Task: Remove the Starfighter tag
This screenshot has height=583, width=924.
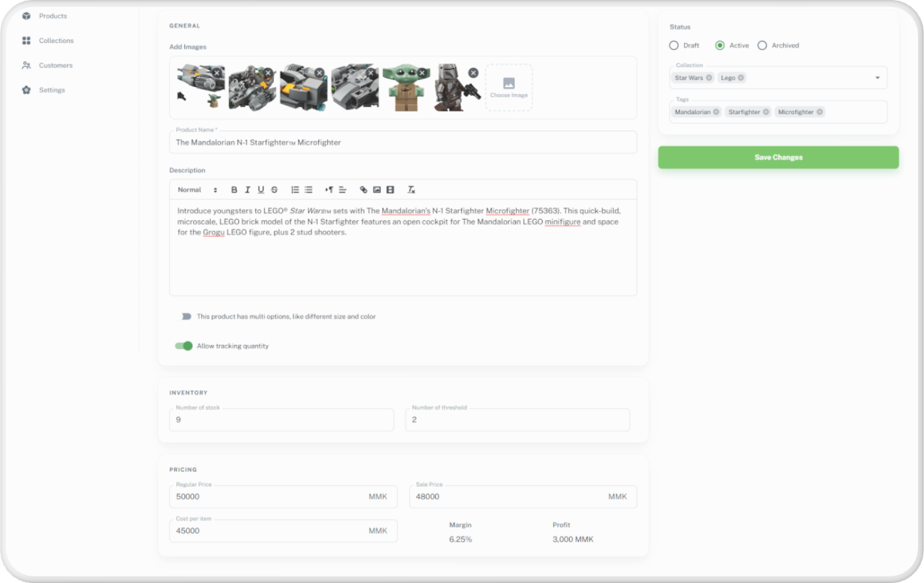Action: tap(766, 111)
